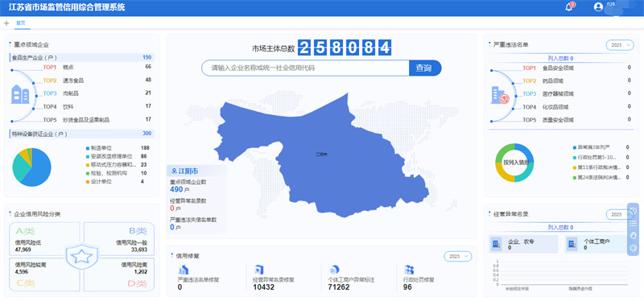Select TOP4 饮料 row

(x=97, y=106)
